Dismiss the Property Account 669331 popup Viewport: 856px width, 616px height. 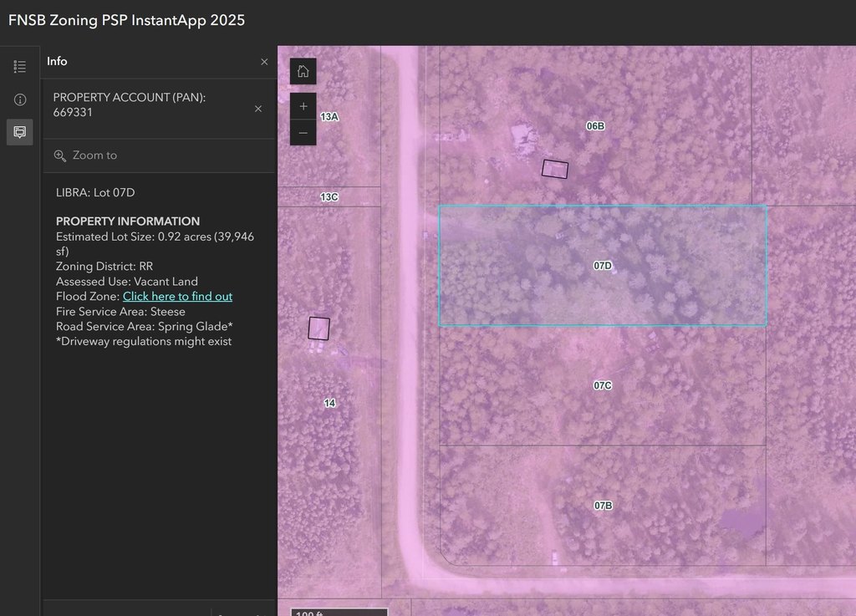pyautogui.click(x=258, y=109)
